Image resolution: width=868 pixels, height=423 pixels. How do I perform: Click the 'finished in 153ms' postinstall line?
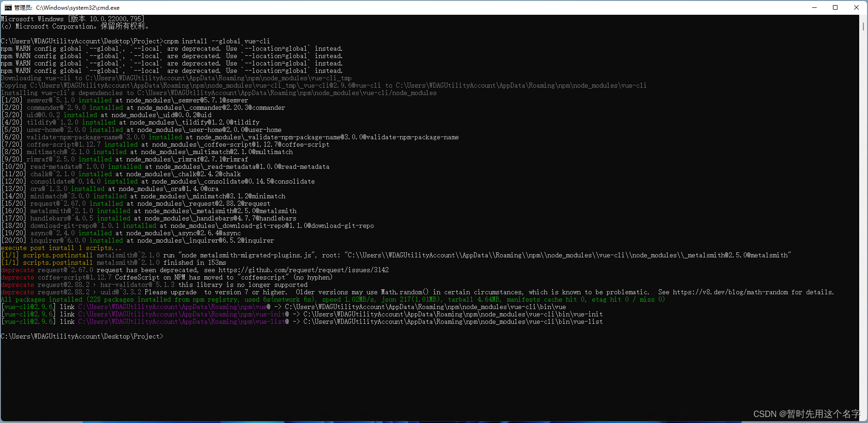(114, 262)
